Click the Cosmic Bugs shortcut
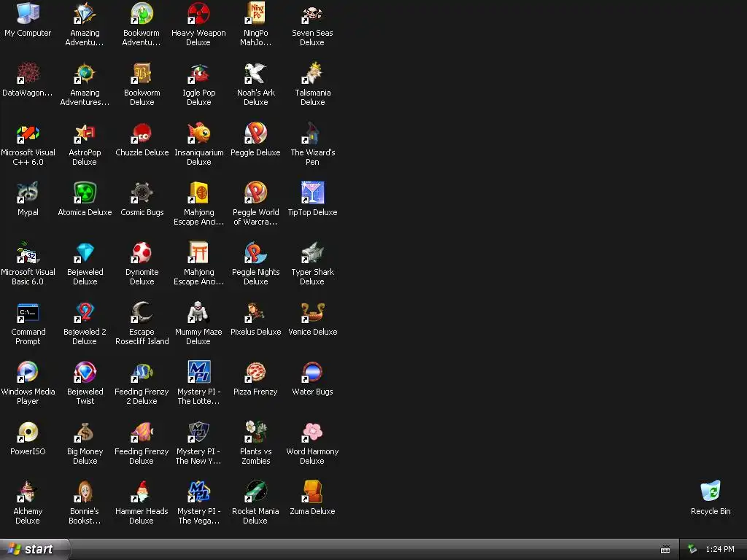 point(142,192)
